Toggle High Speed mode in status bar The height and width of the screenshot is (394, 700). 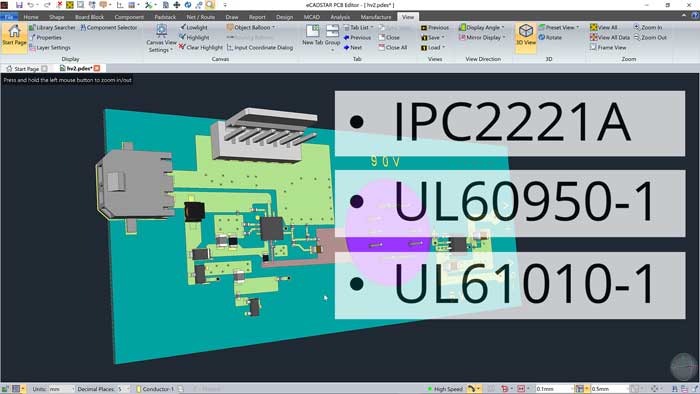tap(445, 389)
